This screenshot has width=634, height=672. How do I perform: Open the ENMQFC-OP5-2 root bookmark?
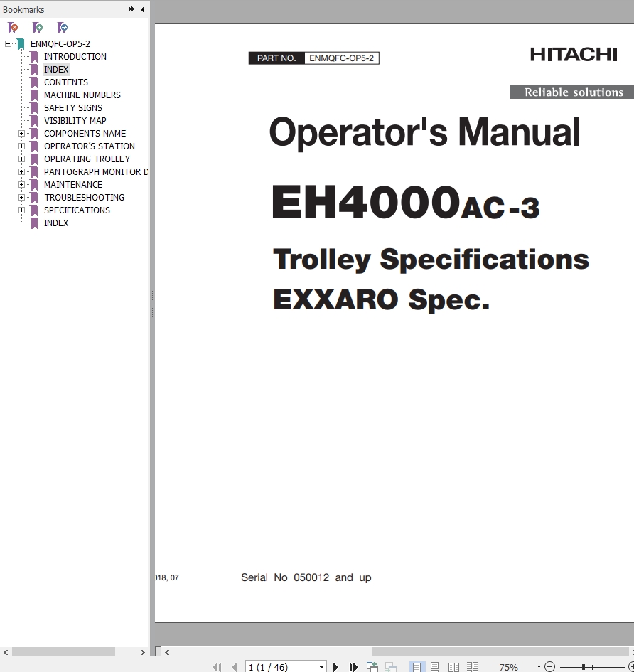60,43
